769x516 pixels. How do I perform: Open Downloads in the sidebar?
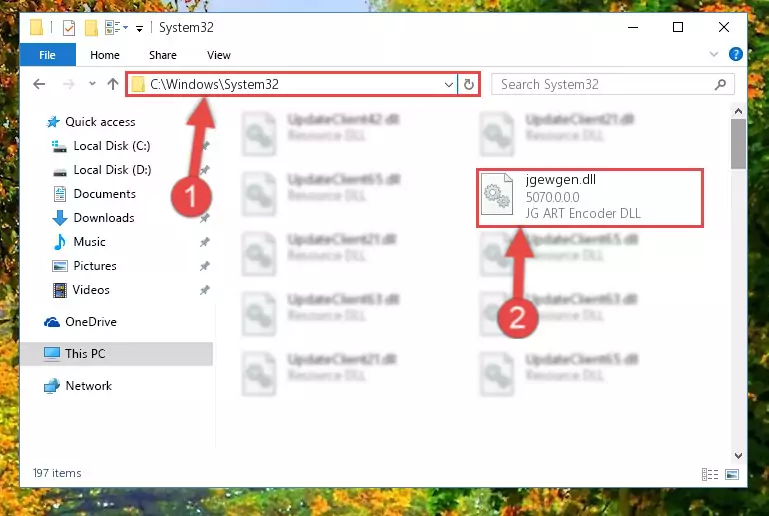pos(103,218)
